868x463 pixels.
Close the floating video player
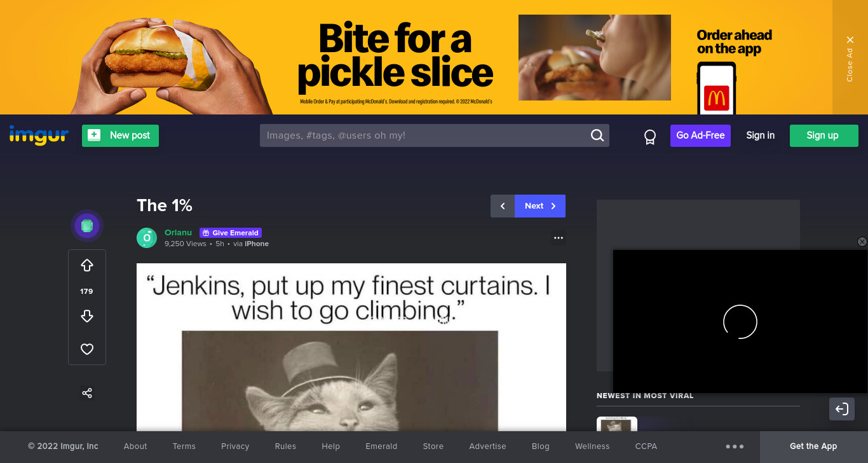point(862,242)
